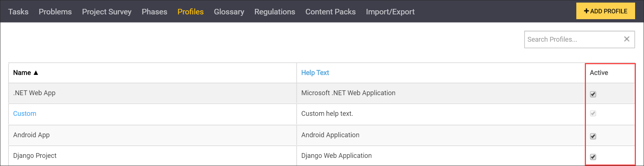
Task: Select the Django Project row name
Action: (x=35, y=156)
